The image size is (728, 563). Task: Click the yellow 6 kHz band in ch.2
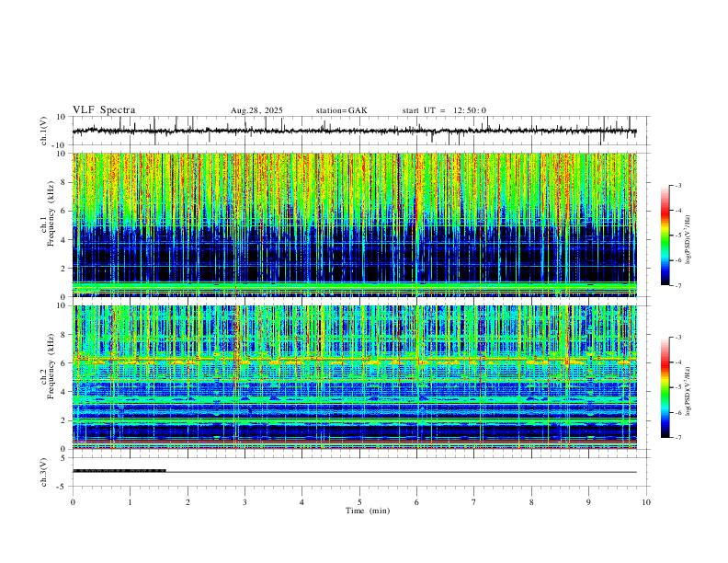click(354, 361)
